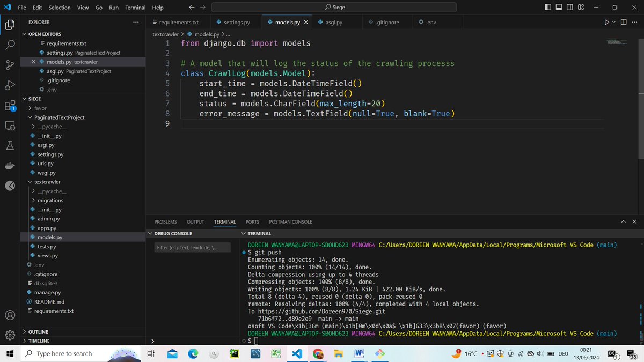The image size is (644, 362).
Task: Collapse the OPEN EDITORS section
Action: pyautogui.click(x=24, y=34)
